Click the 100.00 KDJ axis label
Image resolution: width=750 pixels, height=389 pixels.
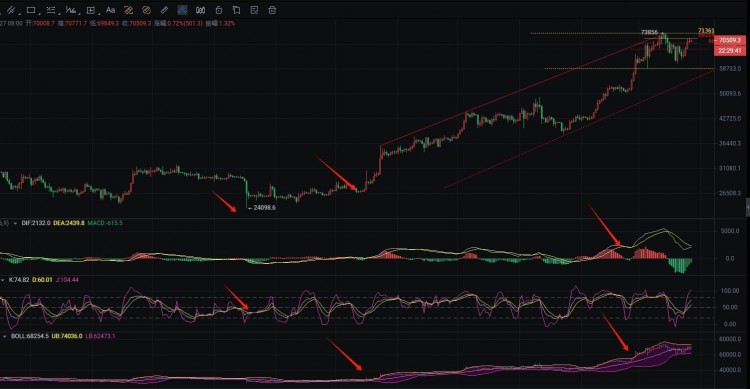click(x=730, y=290)
